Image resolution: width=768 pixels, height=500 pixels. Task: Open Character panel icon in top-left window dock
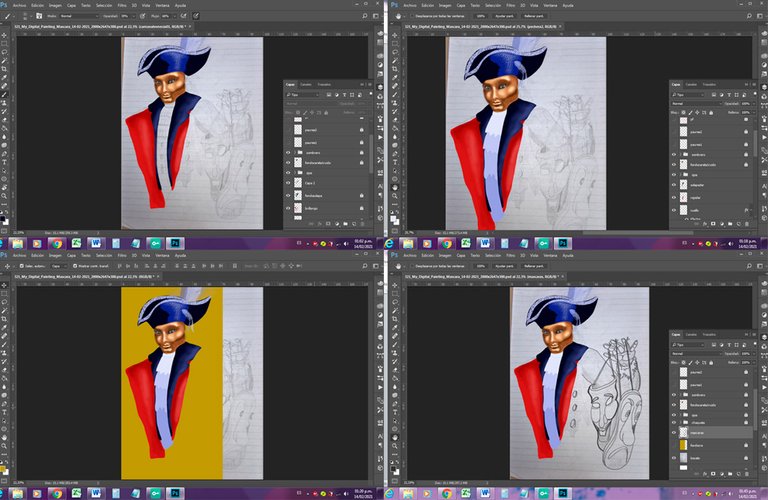click(380, 186)
